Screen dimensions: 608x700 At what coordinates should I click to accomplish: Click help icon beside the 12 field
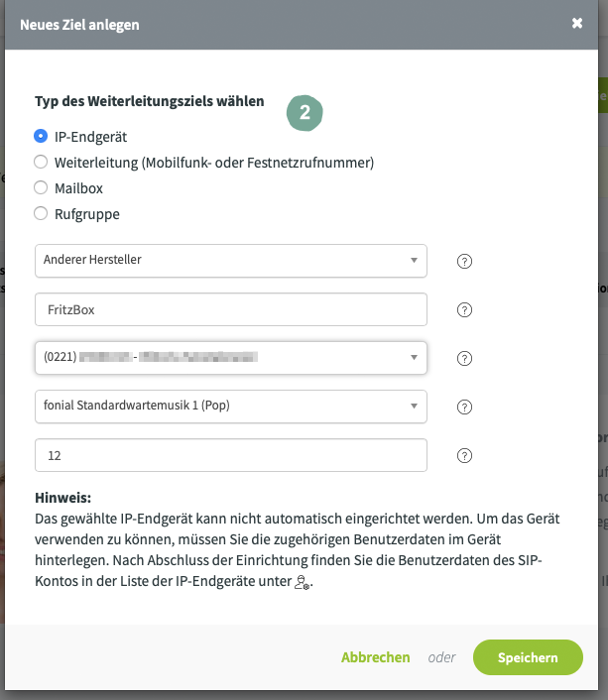tap(464, 456)
